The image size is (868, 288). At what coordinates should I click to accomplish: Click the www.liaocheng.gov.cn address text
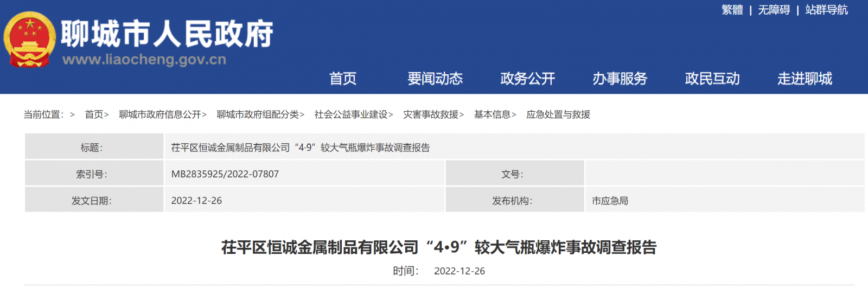click(x=144, y=59)
